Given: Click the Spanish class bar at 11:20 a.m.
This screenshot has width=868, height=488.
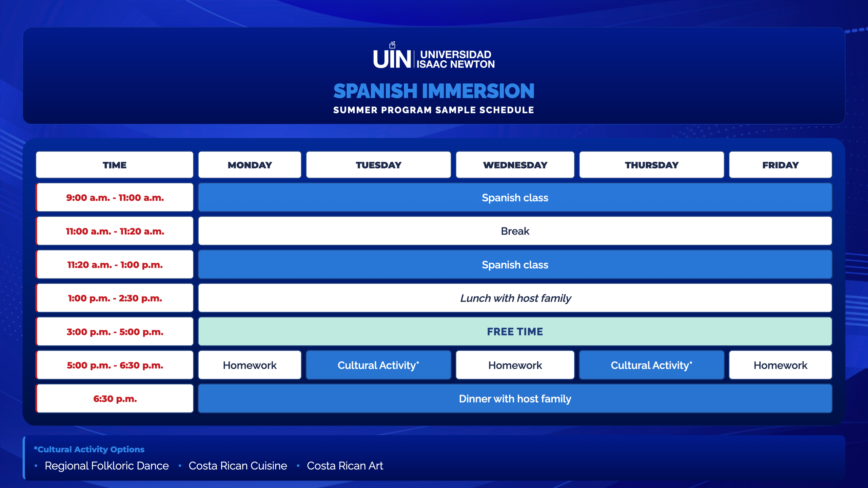Looking at the screenshot, I should pos(515,265).
